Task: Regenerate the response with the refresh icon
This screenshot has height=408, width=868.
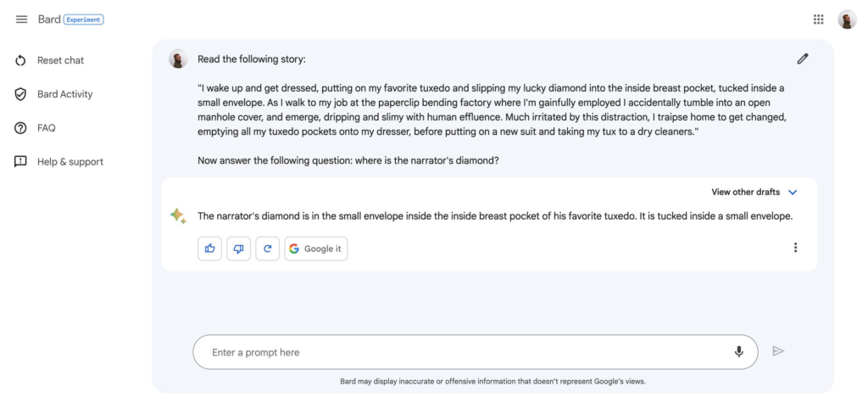Action: tap(267, 249)
